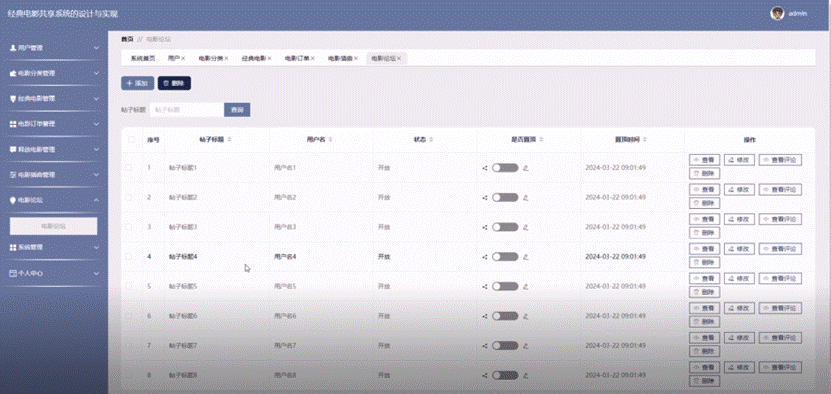Click the 电影订单管理 grid icon

(x=13, y=124)
